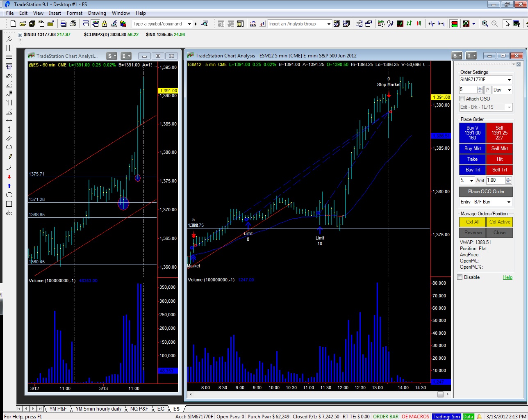Select the red down arrow drawing tool

pyautogui.click(x=9, y=177)
